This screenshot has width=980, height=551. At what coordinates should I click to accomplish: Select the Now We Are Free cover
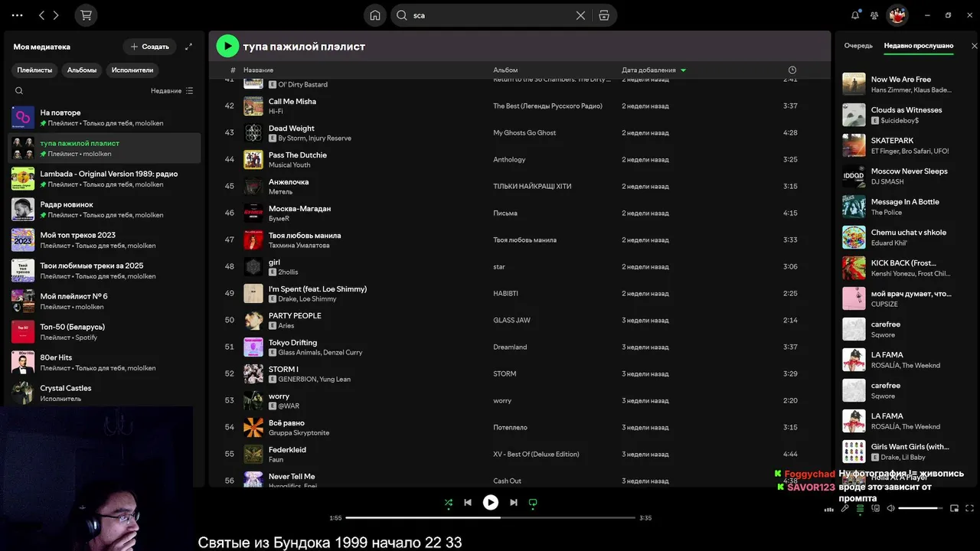coord(854,84)
